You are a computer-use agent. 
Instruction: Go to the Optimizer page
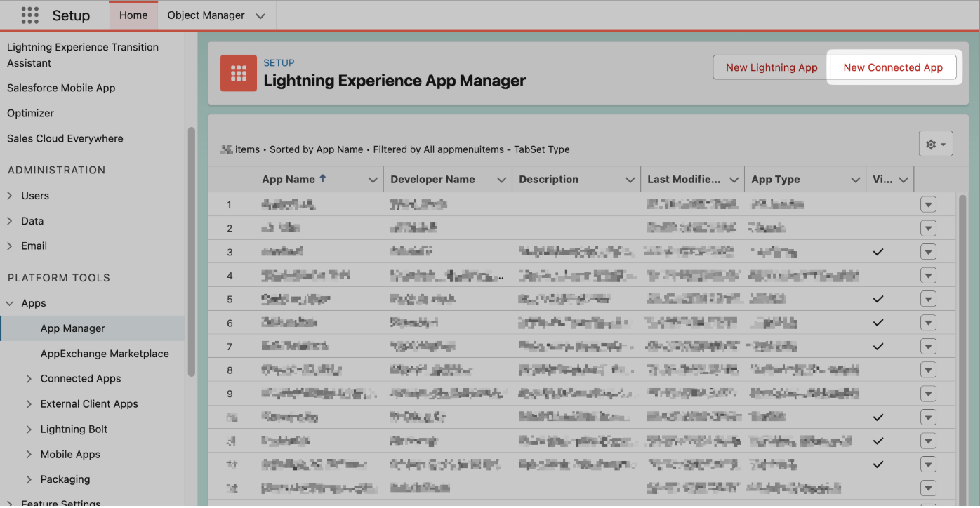(30, 113)
